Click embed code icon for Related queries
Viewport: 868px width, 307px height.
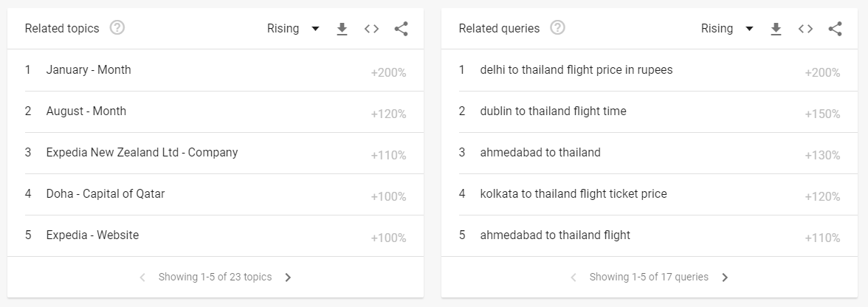click(805, 29)
